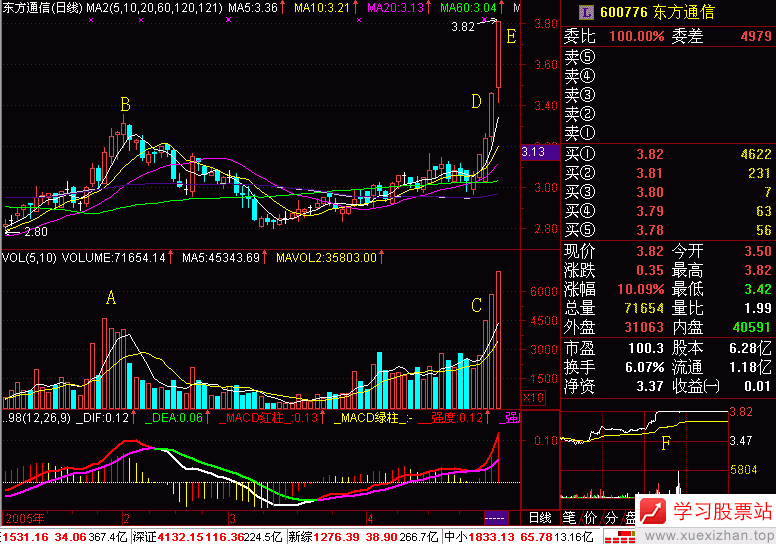776x544 pixels.
Task: Select the 内盘 value 40591
Action: [752, 327]
